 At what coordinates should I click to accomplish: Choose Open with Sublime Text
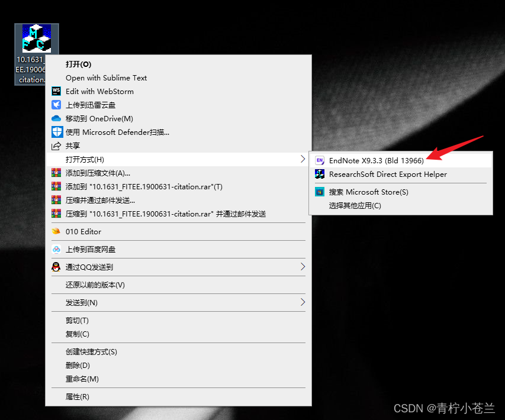[179, 78]
